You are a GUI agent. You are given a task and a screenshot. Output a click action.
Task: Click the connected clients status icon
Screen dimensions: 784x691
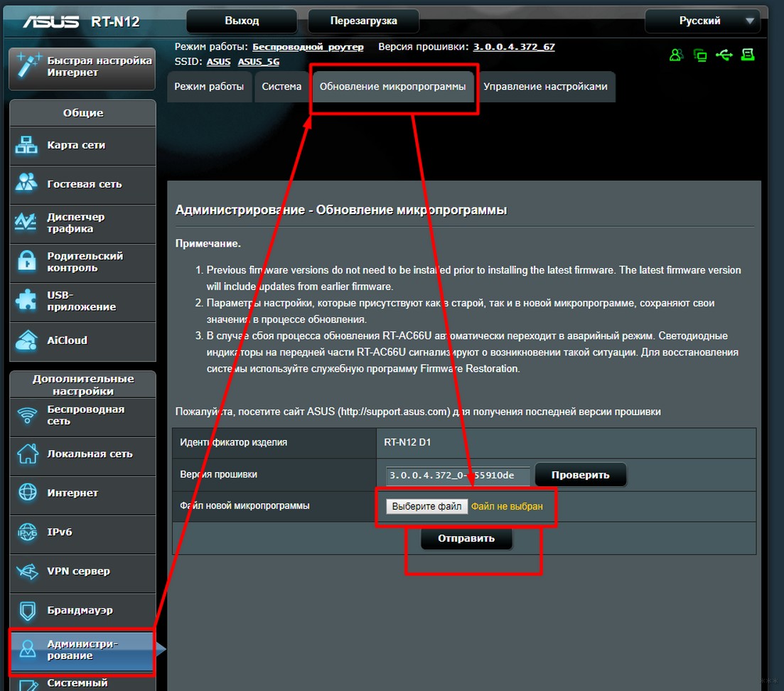coord(676,55)
